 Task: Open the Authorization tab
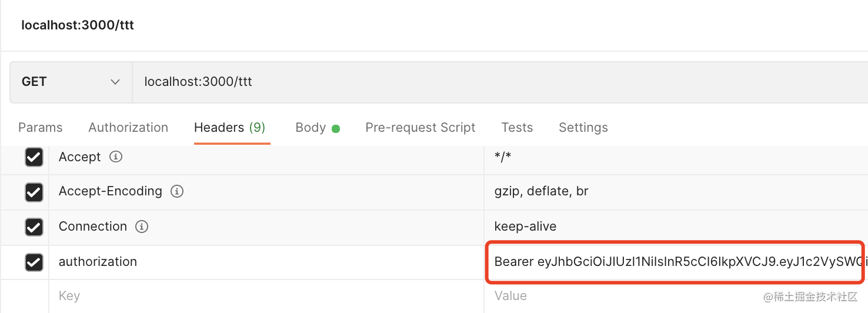[128, 128]
